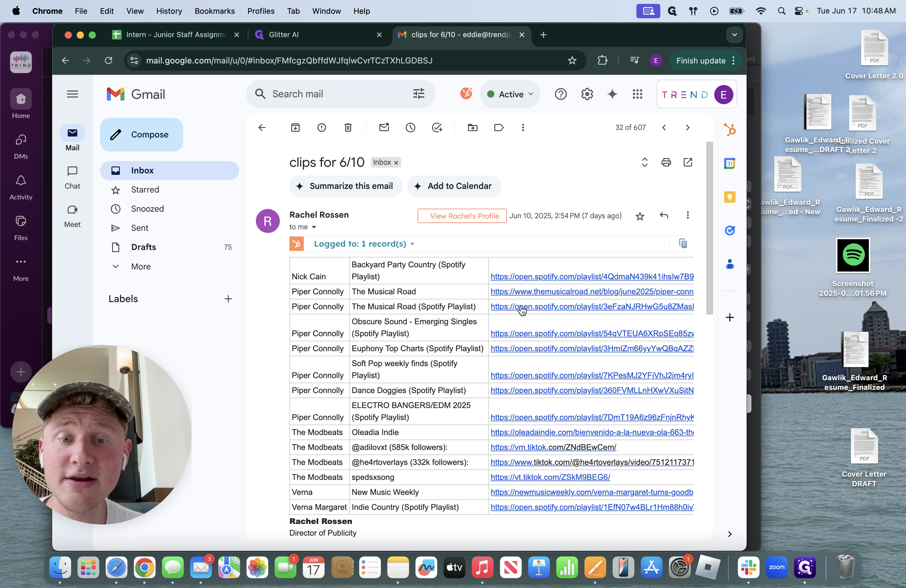906x588 pixels.
Task: Open the Starred folder
Action: click(x=145, y=190)
